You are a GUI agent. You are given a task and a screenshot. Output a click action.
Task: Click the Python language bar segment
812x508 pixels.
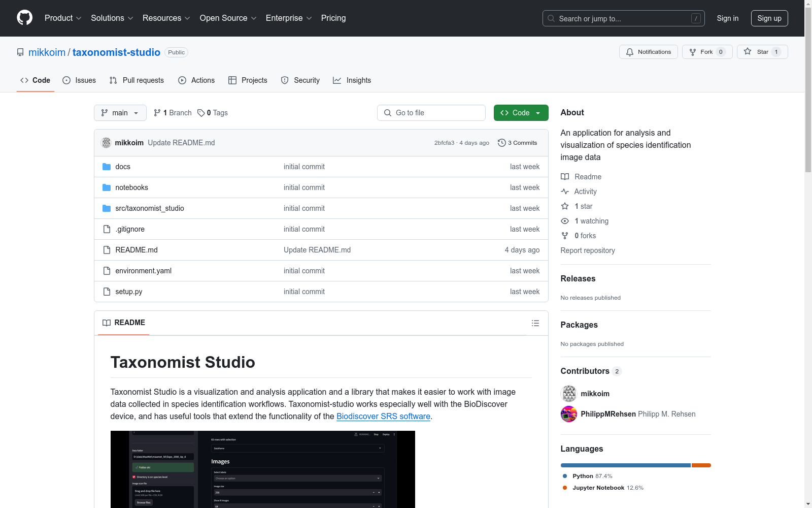[626, 465]
